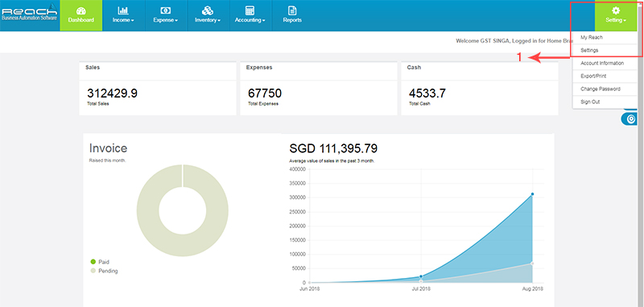
Task: Click the Income bar chart icon
Action: coord(123,10)
